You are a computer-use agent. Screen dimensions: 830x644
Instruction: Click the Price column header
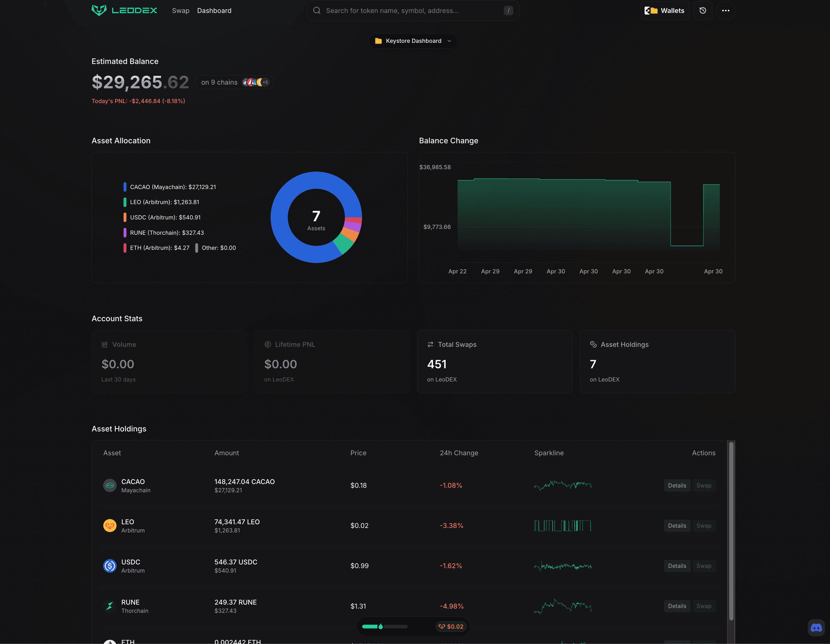click(358, 453)
